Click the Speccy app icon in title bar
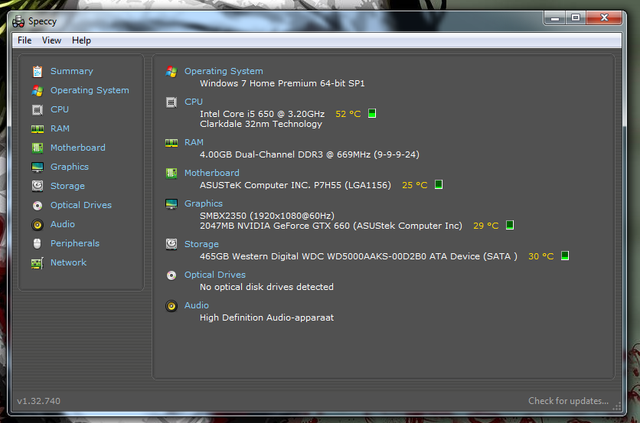This screenshot has width=640, height=423. point(18,22)
